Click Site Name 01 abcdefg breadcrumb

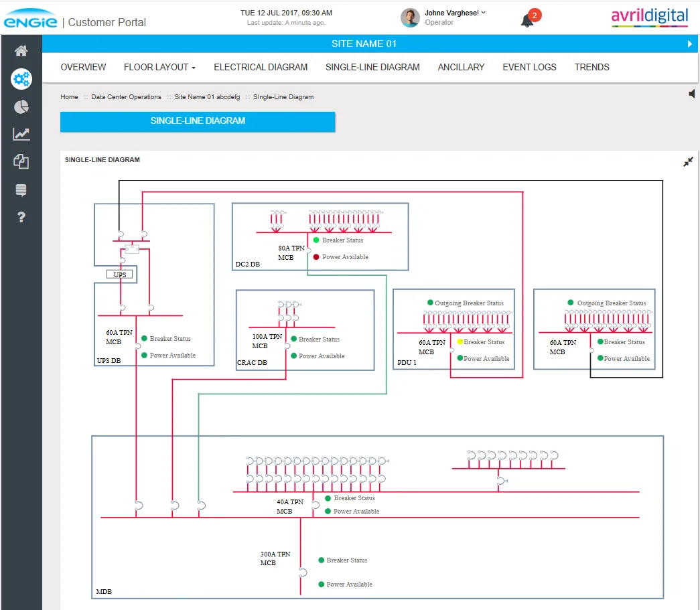pos(207,97)
